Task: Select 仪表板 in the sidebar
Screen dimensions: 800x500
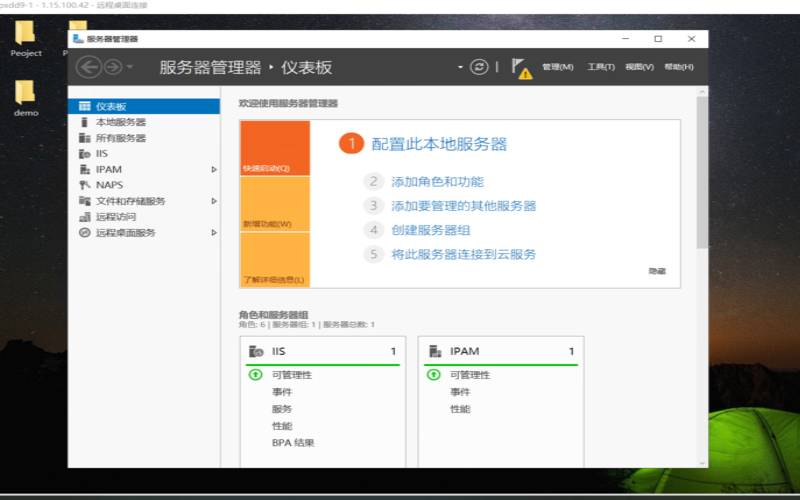Action: click(x=144, y=106)
